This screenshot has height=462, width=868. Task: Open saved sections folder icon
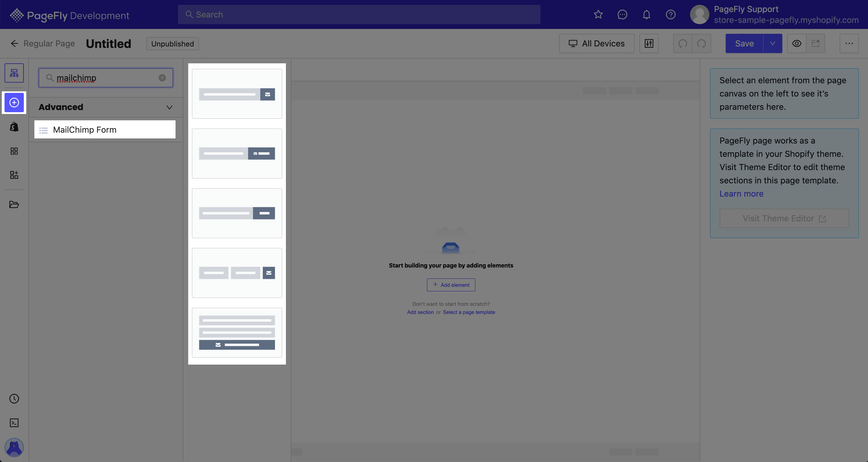[x=14, y=204]
